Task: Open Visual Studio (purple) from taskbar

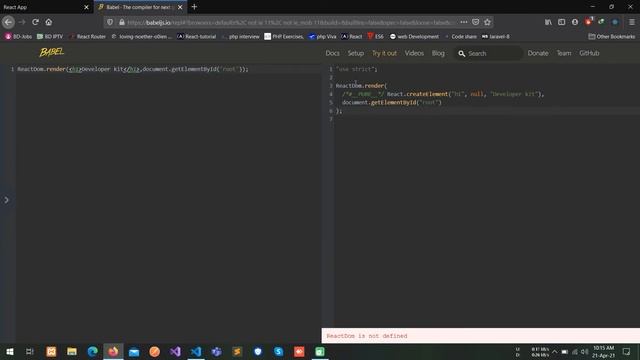Action: [176, 351]
